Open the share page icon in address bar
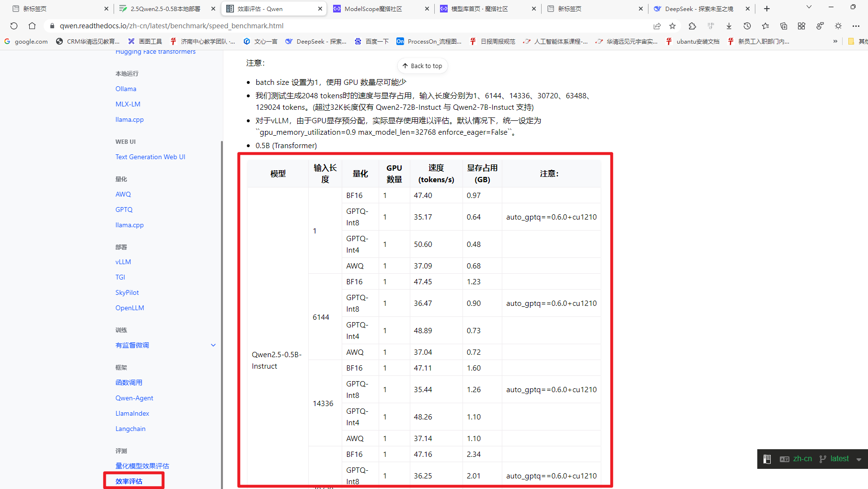 [x=657, y=26]
